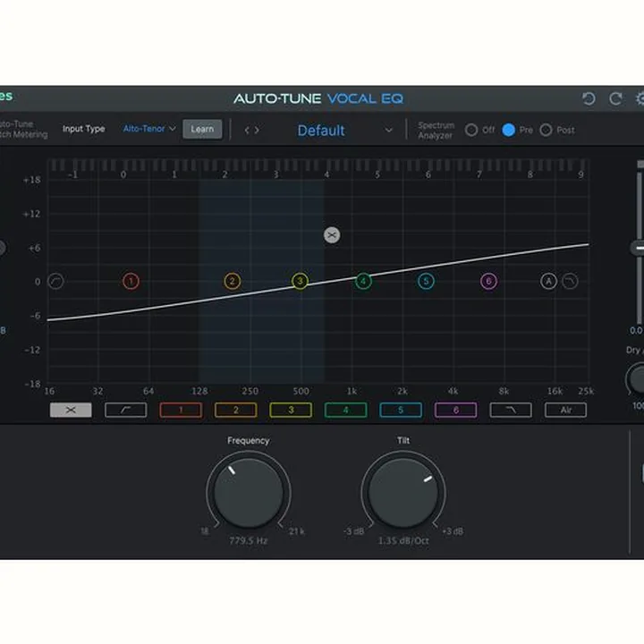Set Spectrum Analyzer to Post
This screenshot has height=644, width=644.
546,131
